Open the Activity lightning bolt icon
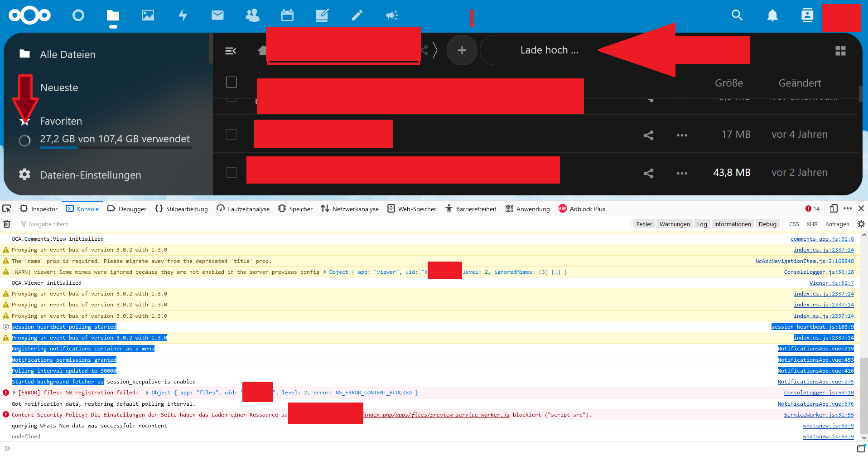Image resolution: width=868 pixels, height=461 pixels. (183, 15)
